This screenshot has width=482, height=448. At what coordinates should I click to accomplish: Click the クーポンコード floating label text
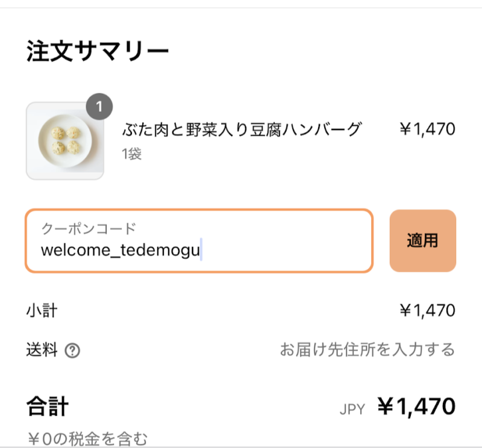coord(89,229)
